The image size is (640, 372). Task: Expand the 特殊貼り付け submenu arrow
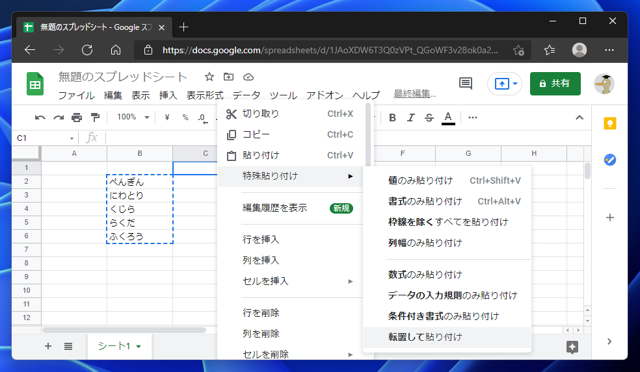[350, 176]
